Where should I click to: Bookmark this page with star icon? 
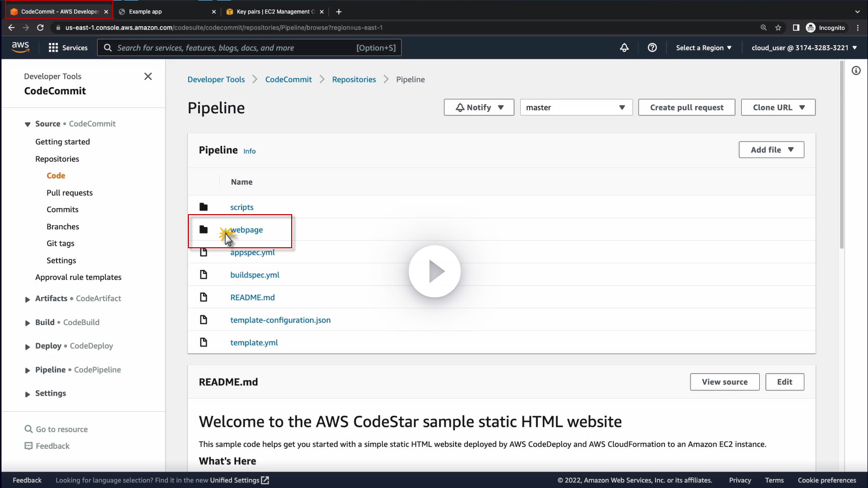778,28
